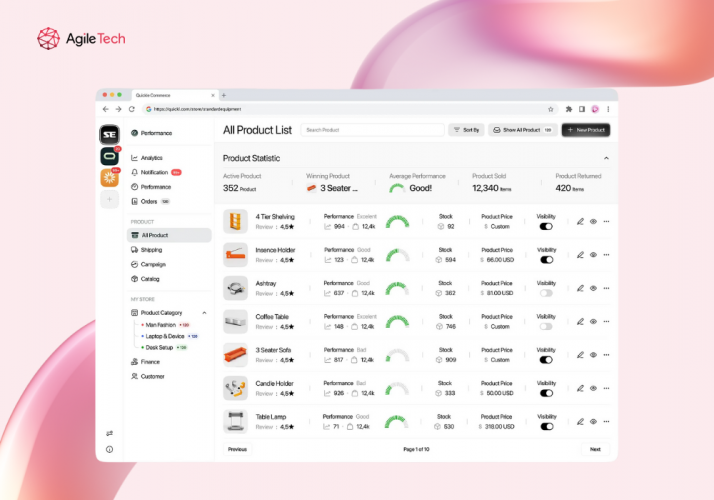Click the browser address bar
The width and height of the screenshot is (714, 500).
pyautogui.click(x=349, y=109)
